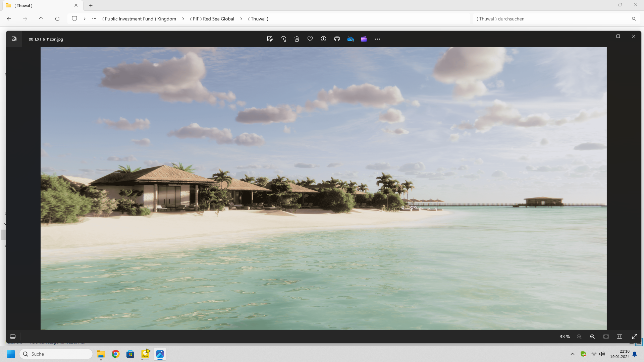Go back in File Explorer
The image size is (644, 362).
click(x=9, y=19)
